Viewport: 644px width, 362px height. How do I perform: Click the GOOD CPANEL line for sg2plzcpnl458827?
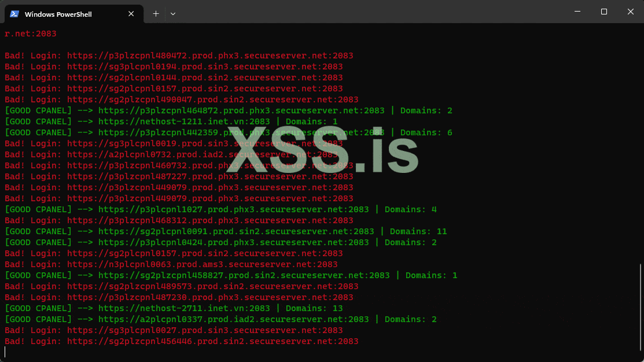231,275
